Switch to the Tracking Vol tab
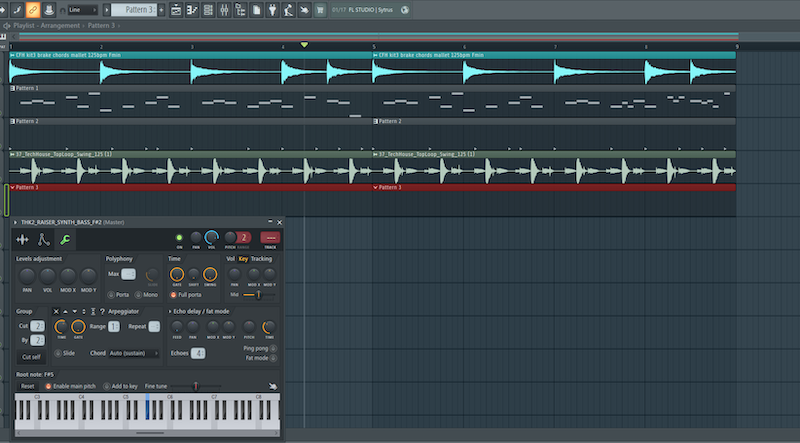Screen dimensions: 800x443 [231, 259]
